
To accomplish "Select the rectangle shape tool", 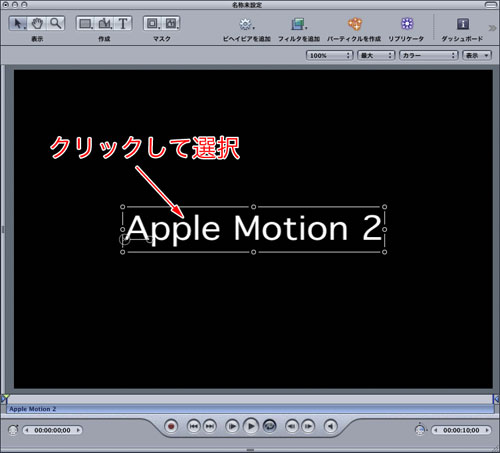I will 86,23.
